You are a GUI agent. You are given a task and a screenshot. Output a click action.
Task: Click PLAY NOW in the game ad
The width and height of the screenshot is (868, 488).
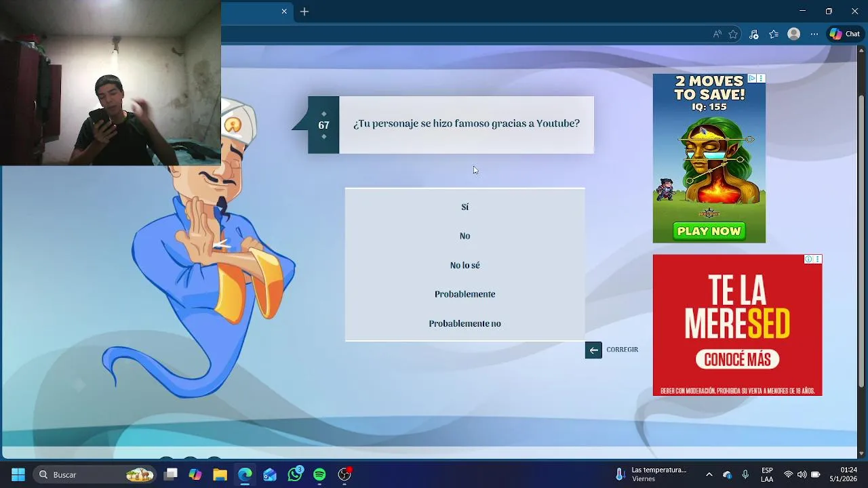point(709,231)
